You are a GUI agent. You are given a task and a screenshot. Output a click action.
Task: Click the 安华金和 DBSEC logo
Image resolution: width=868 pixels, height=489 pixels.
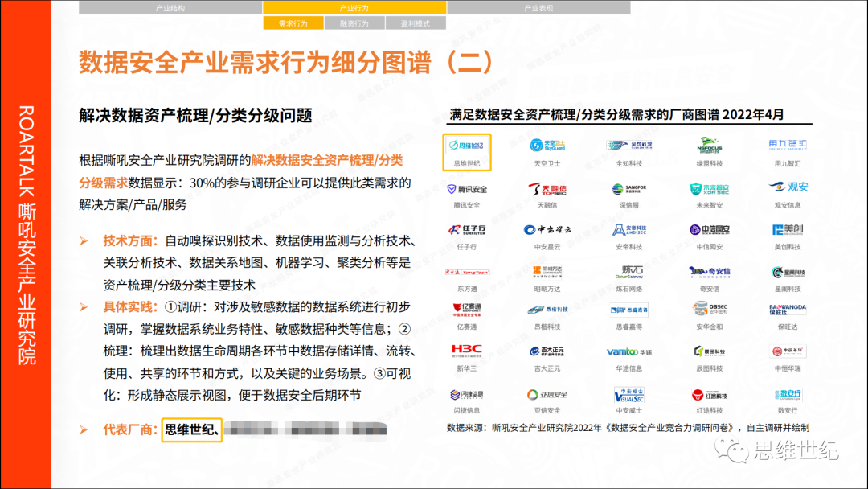[709, 309]
